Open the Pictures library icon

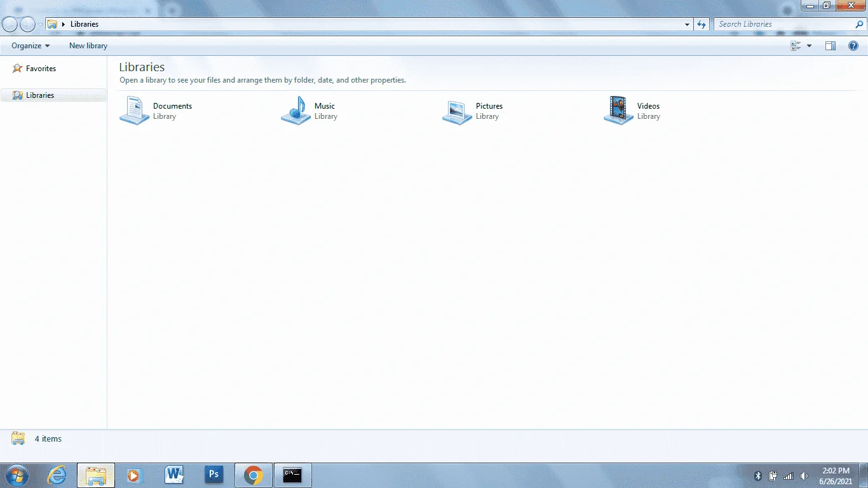tap(457, 111)
